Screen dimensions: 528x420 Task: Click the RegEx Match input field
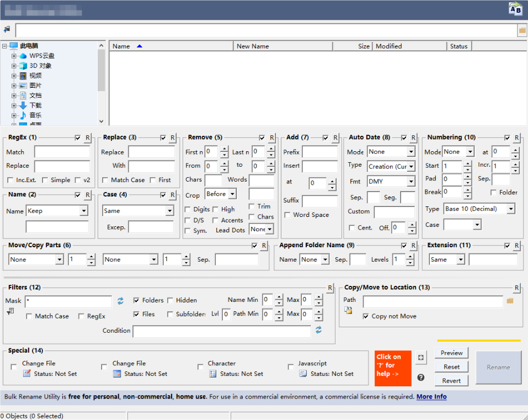62,152
